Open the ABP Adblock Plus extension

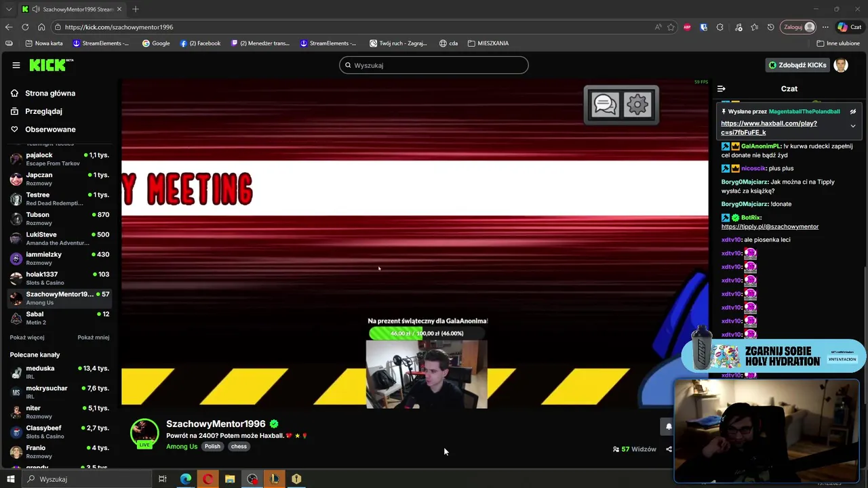coord(688,27)
